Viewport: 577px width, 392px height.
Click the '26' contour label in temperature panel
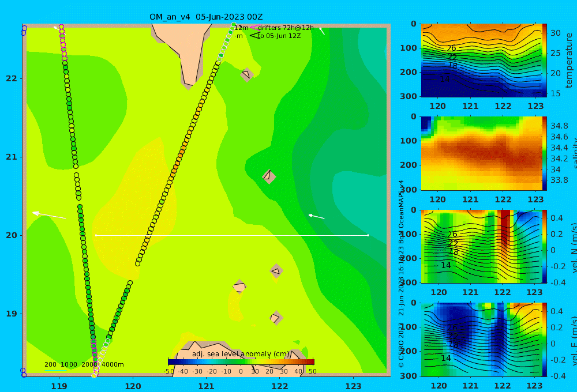tap(452, 48)
